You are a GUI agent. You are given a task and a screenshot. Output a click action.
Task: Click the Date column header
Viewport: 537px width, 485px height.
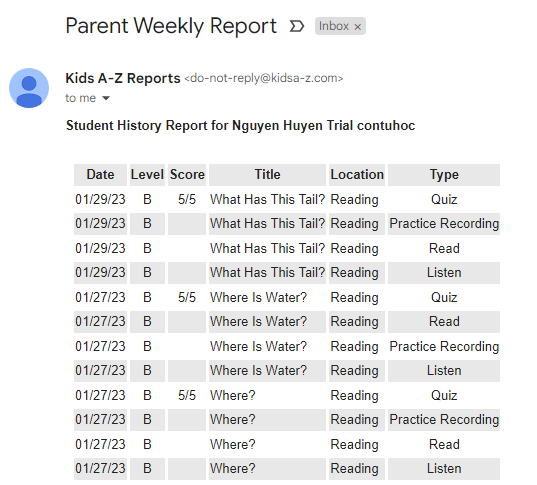click(x=100, y=175)
